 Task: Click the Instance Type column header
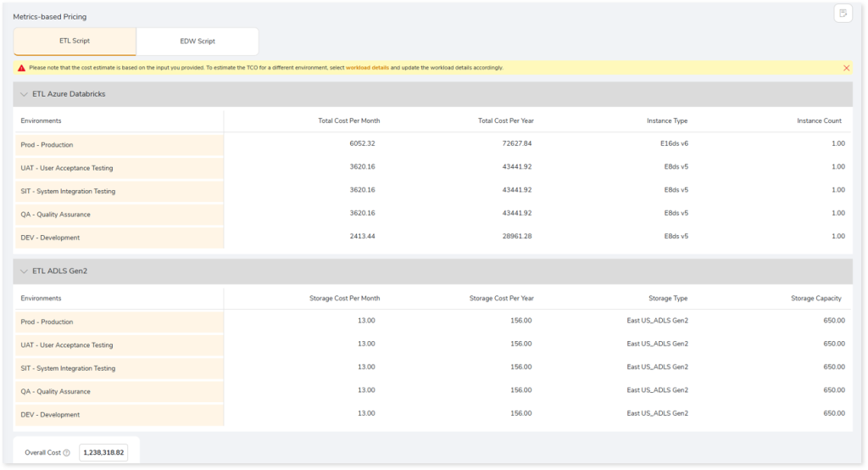coord(666,121)
